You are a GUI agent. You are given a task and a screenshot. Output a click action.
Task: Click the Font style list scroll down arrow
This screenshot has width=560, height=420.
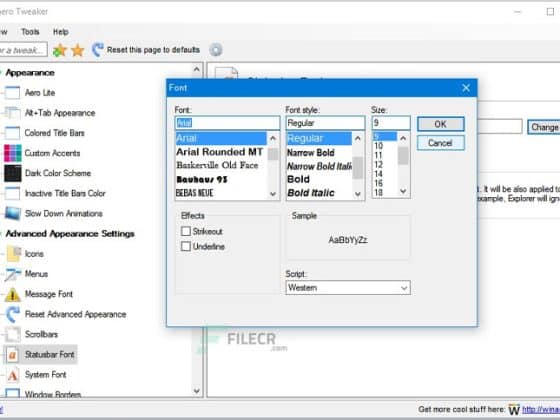358,194
